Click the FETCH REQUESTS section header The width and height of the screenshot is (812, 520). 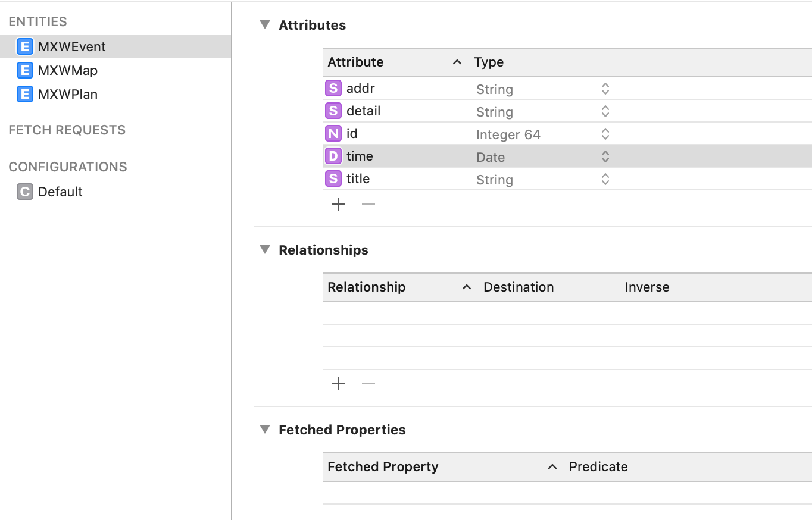pyautogui.click(x=67, y=130)
